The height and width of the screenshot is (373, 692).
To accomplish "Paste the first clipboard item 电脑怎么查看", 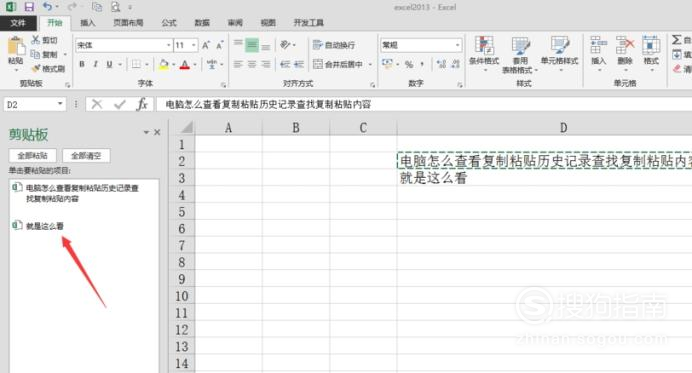I will point(83,193).
